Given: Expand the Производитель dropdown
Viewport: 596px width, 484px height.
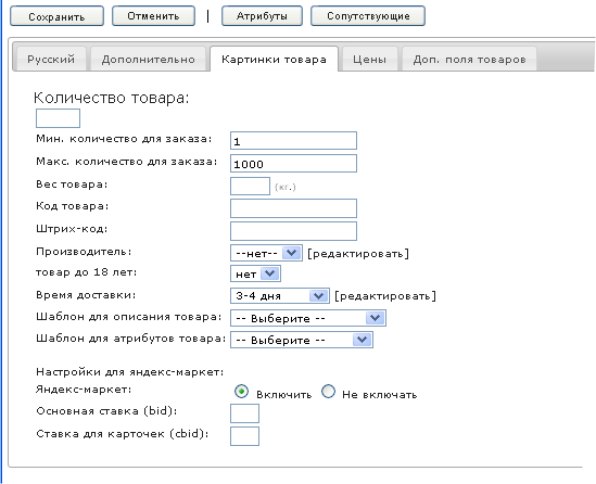Looking at the screenshot, I should coord(266,253).
